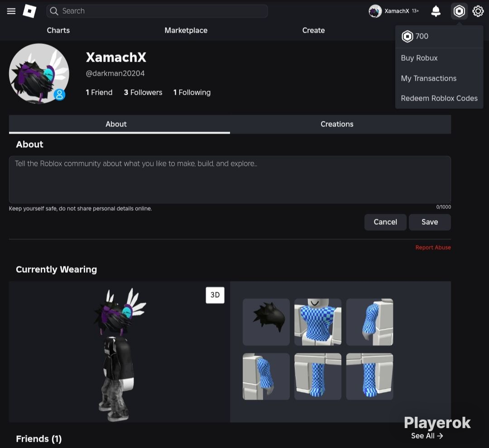This screenshot has height=448, width=489.
Task: Click the 13+ age label
Action: pos(415,11)
